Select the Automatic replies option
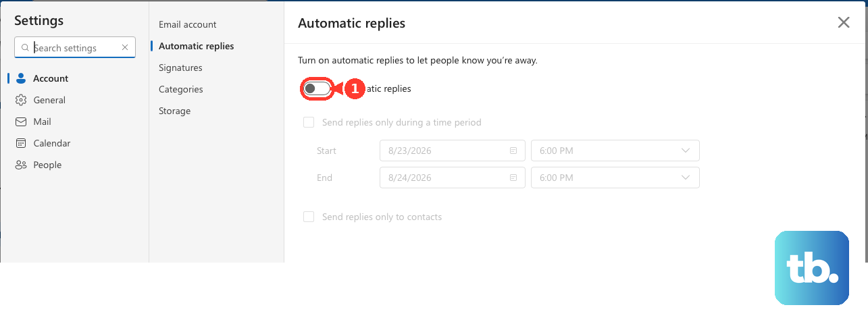The height and width of the screenshot is (324, 868). 197,46
